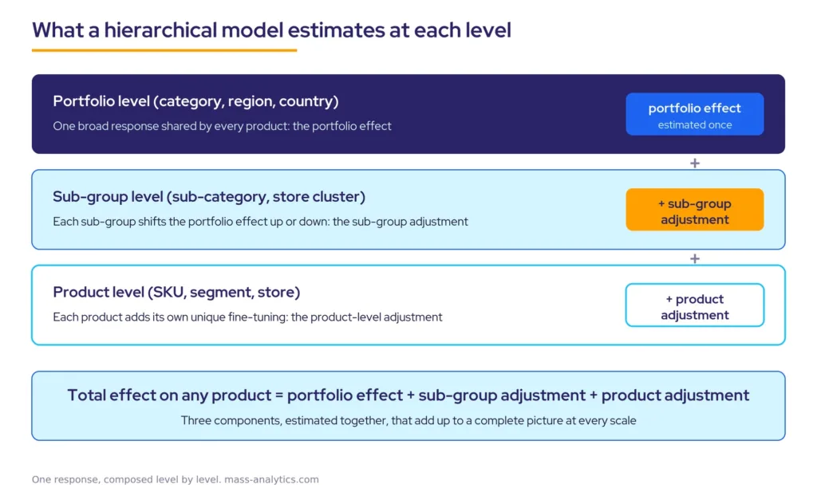Click 'One broad response shared' description
The image size is (817, 504).
tap(222, 126)
